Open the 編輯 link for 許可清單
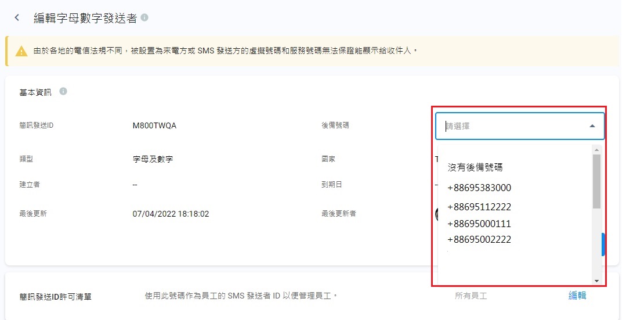Image resolution: width=644 pixels, height=320 pixels. click(x=577, y=296)
